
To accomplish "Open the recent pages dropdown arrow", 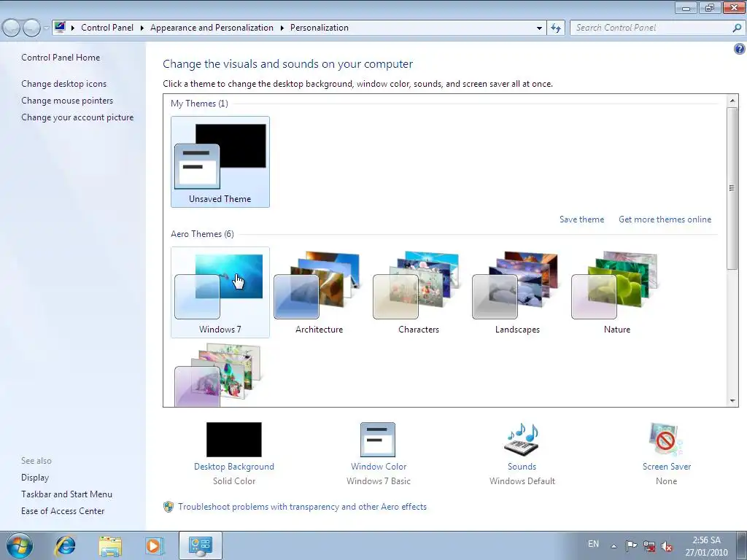I will (46, 28).
